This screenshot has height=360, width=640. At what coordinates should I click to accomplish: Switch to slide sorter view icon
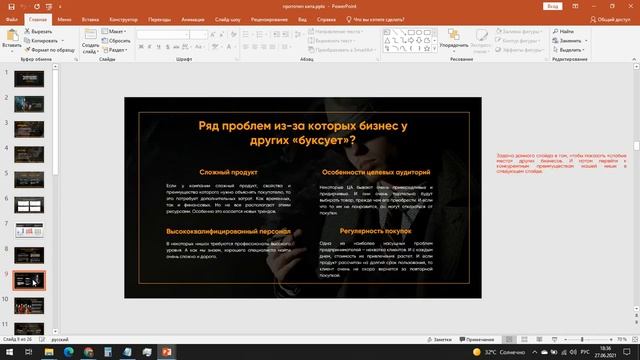[524, 340]
